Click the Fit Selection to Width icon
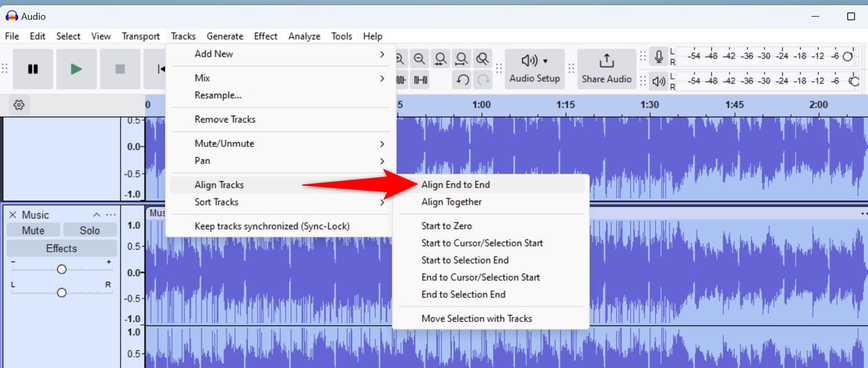The width and height of the screenshot is (868, 368). tap(440, 59)
